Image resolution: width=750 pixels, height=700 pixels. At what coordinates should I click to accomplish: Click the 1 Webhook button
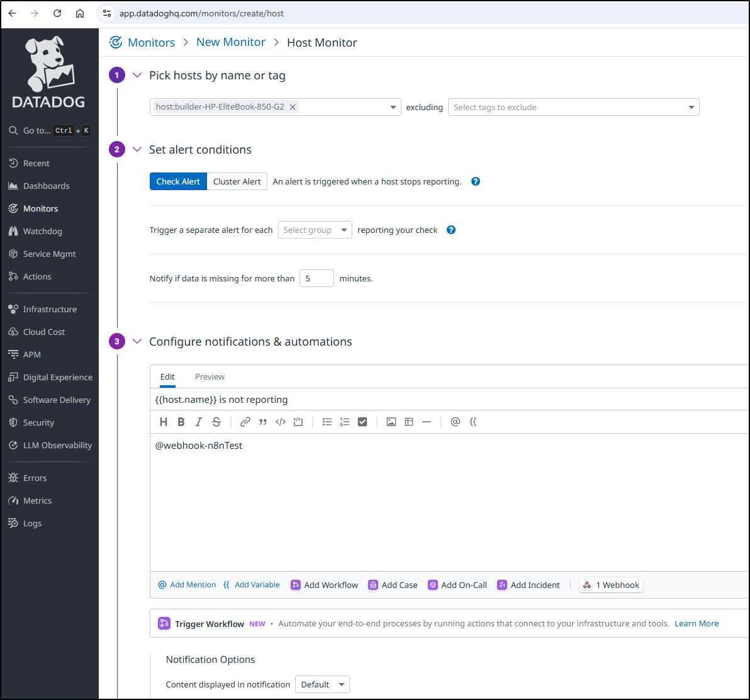tap(611, 585)
